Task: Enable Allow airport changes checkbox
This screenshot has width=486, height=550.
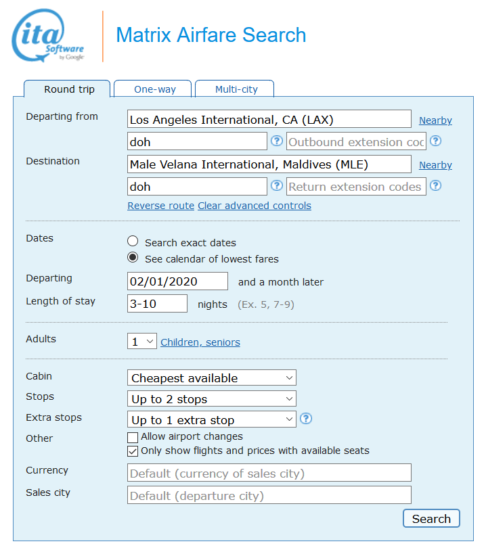Action: coord(133,437)
